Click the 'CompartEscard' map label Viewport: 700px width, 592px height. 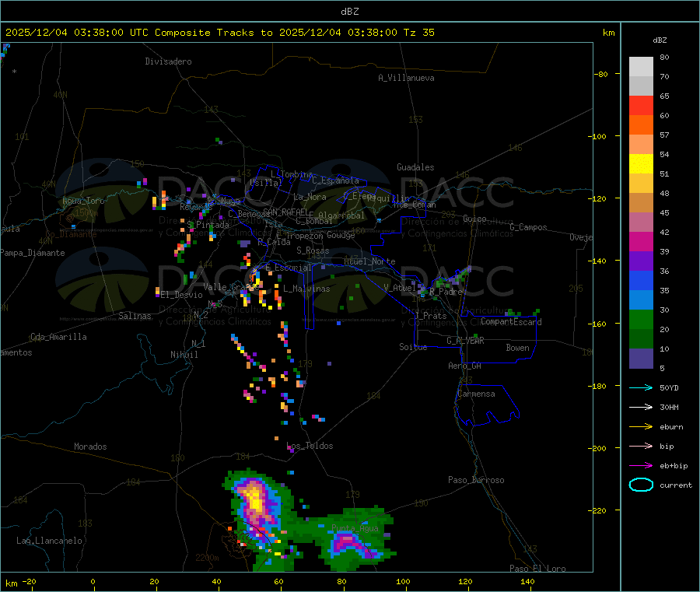511,321
